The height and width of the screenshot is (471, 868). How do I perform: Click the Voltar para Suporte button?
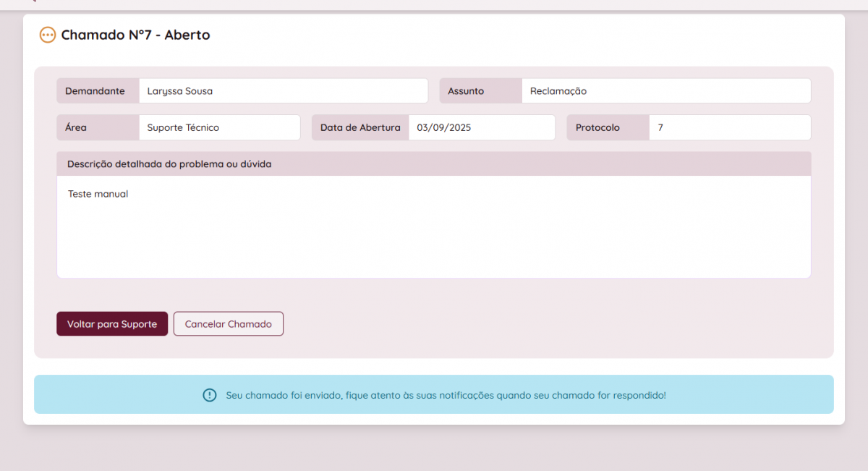(x=112, y=324)
